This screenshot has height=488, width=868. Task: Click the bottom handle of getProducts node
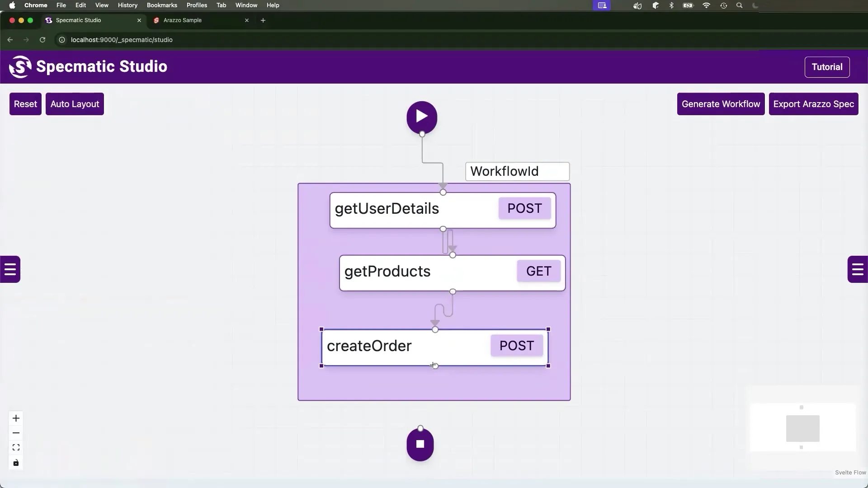(x=453, y=291)
